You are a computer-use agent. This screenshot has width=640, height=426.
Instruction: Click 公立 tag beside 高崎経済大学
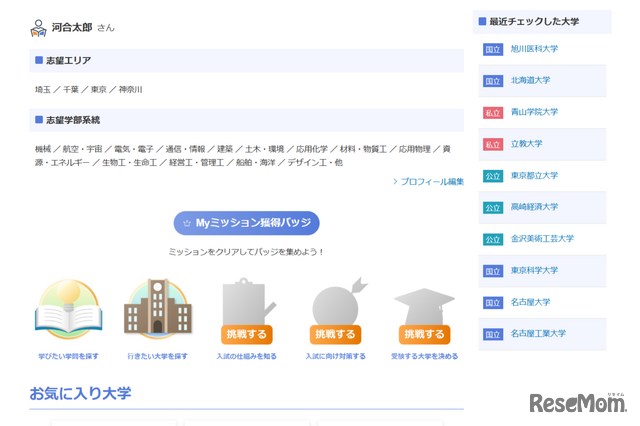pyautogui.click(x=493, y=207)
